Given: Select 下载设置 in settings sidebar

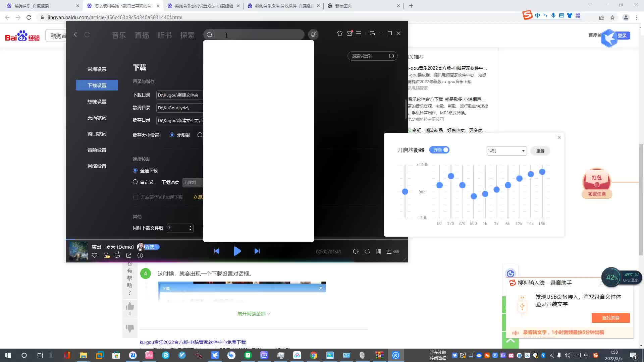Looking at the screenshot, I should click(97, 85).
